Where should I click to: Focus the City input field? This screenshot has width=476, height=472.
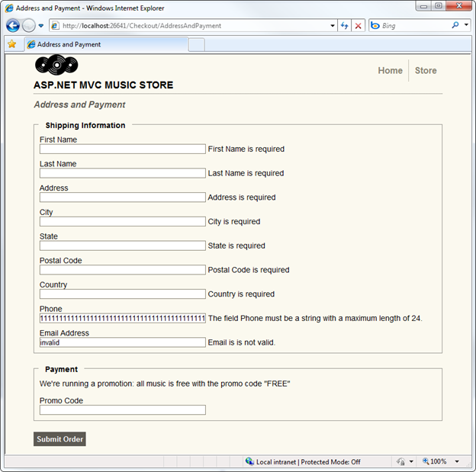pyautogui.click(x=123, y=221)
